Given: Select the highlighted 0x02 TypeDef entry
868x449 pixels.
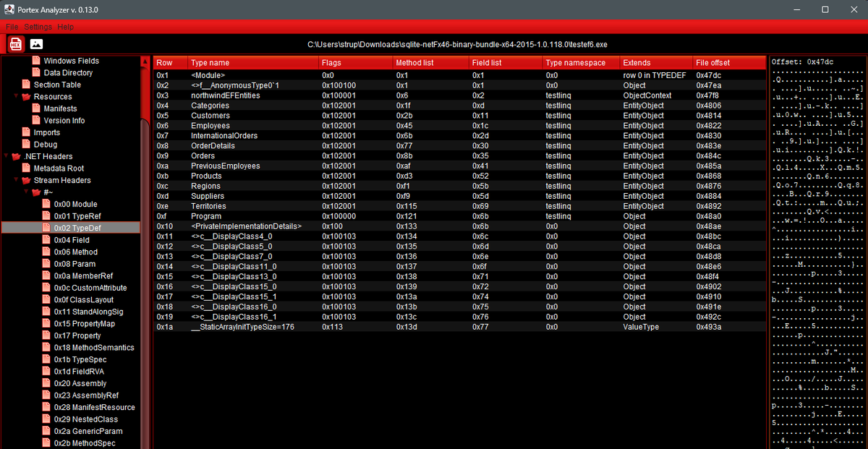Looking at the screenshot, I should point(71,228).
